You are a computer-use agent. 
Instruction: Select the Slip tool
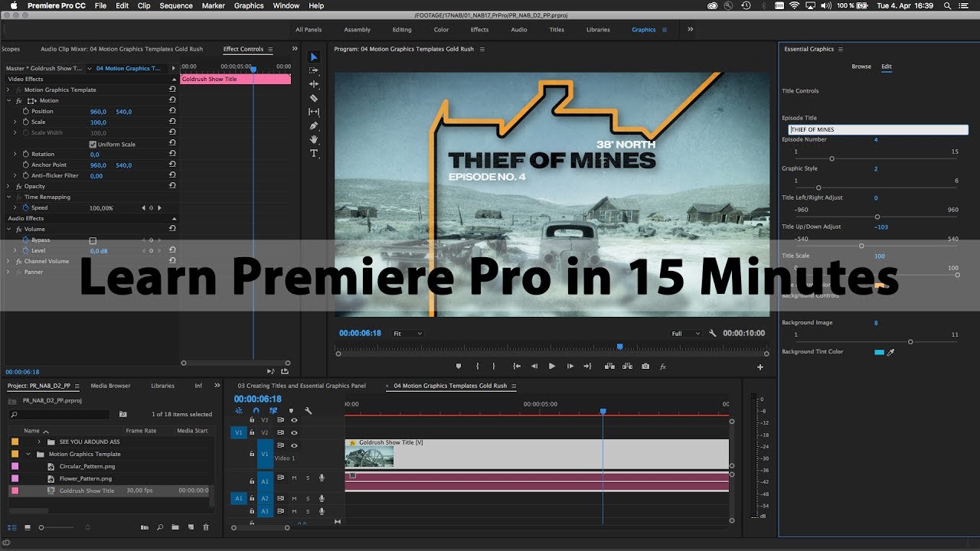click(314, 112)
